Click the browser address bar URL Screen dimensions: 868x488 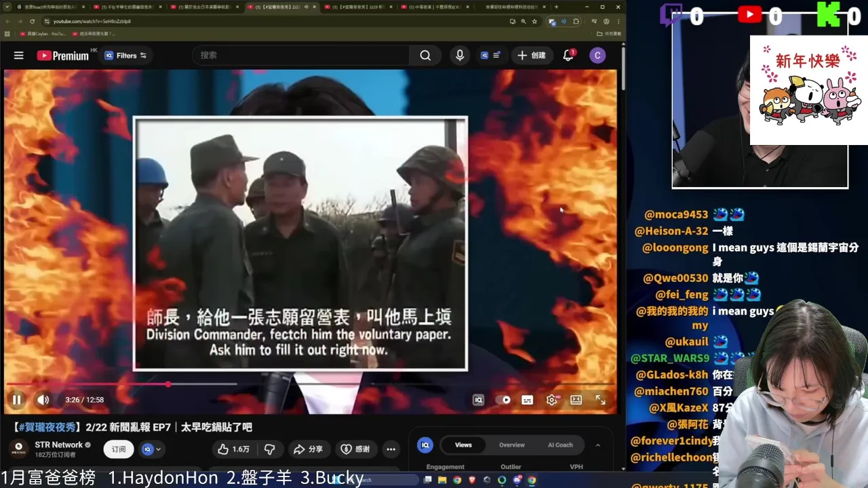92,21
